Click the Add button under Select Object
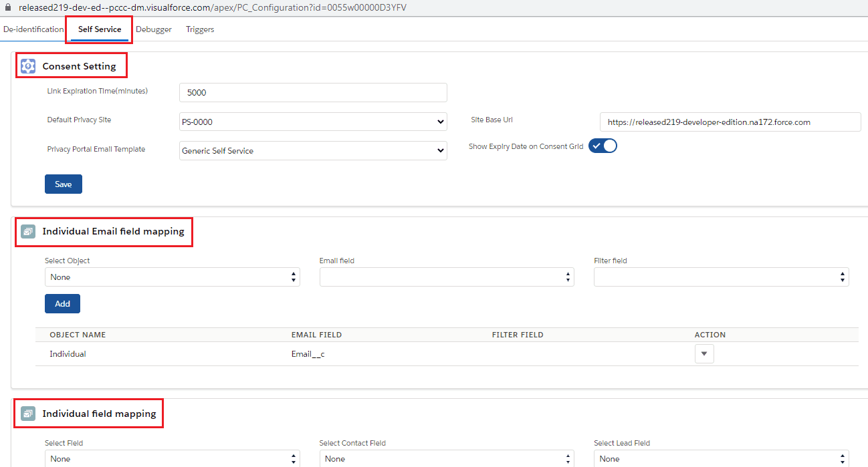Screen dimensions: 868x467 (62, 303)
